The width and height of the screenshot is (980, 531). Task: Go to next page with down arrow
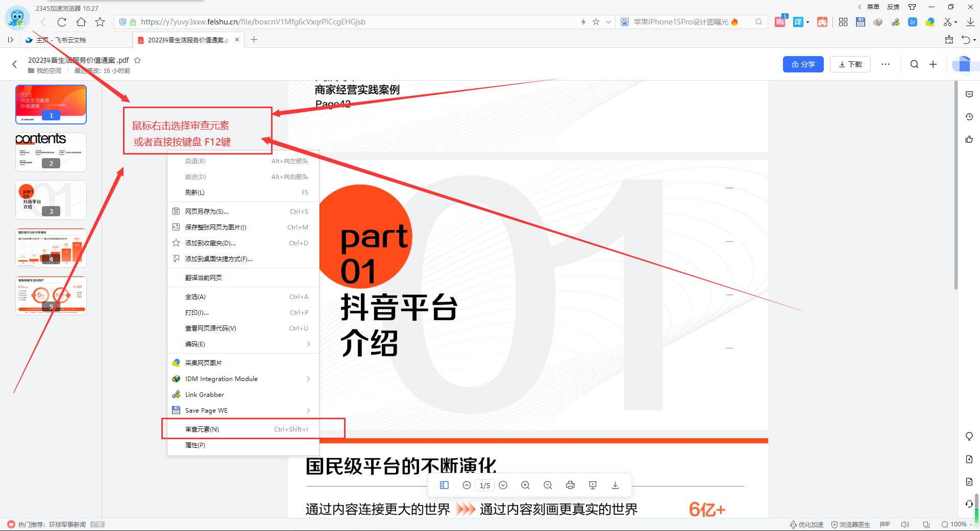point(503,485)
